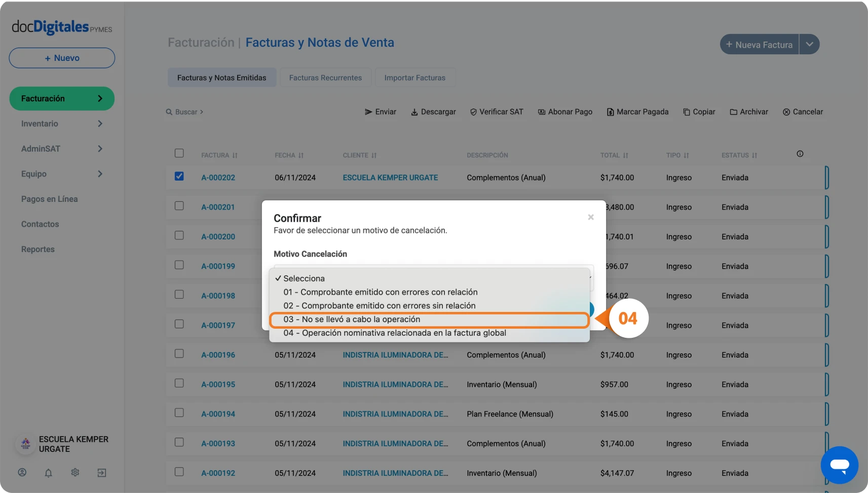The image size is (868, 493).
Task: Choose option 04 Operación nominativa relacionada en la factura global
Action: click(x=429, y=333)
